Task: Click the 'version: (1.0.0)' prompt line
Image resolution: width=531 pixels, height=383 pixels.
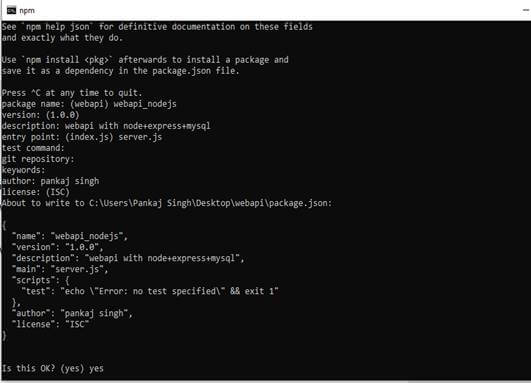Action: pyautogui.click(x=40, y=115)
